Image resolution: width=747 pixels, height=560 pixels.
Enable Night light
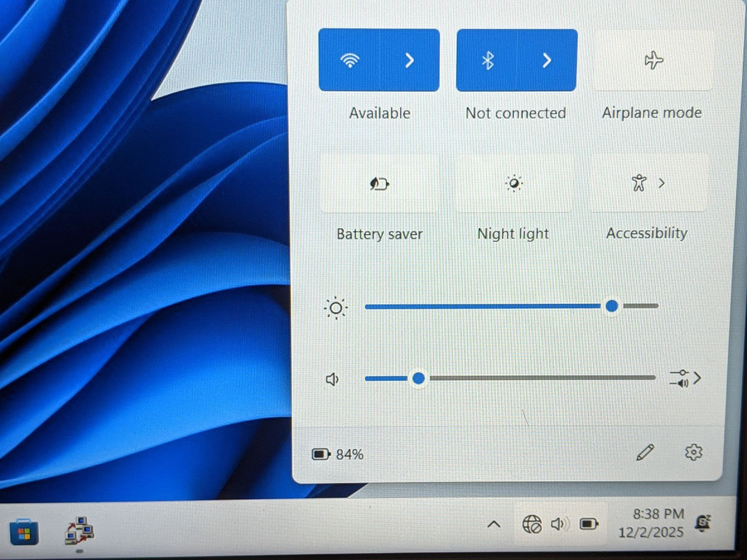pos(514,184)
